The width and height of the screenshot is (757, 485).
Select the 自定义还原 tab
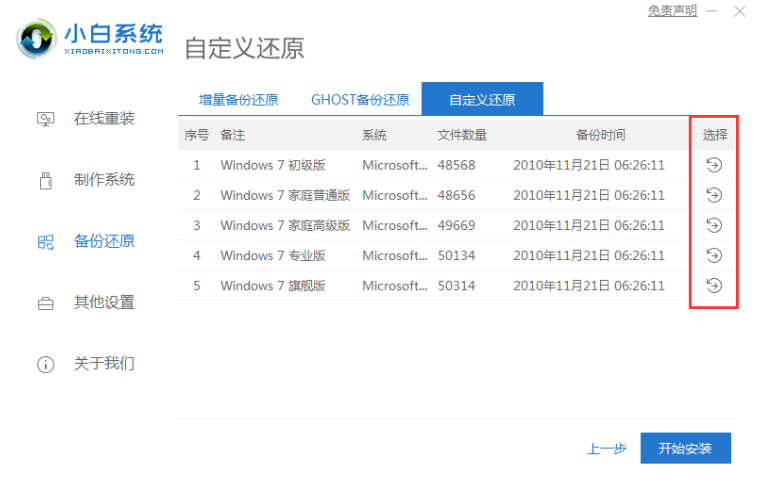click(482, 99)
